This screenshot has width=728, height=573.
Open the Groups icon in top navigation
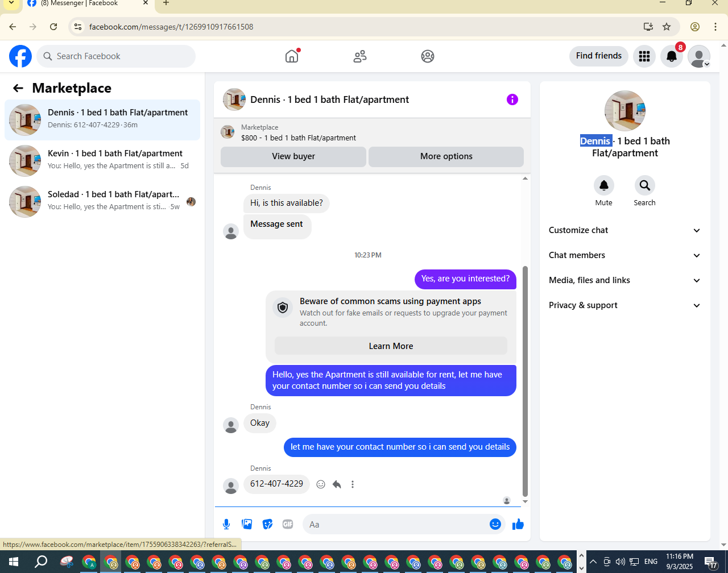428,56
